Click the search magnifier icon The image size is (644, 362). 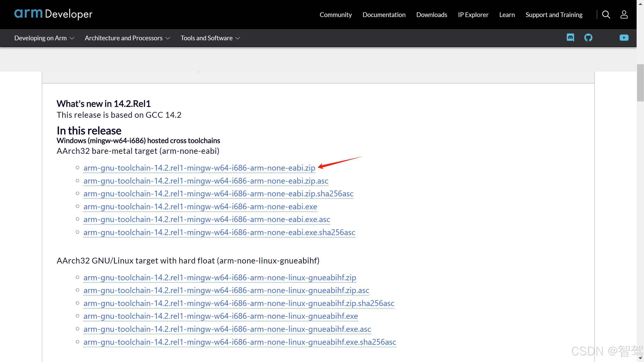pyautogui.click(x=606, y=15)
